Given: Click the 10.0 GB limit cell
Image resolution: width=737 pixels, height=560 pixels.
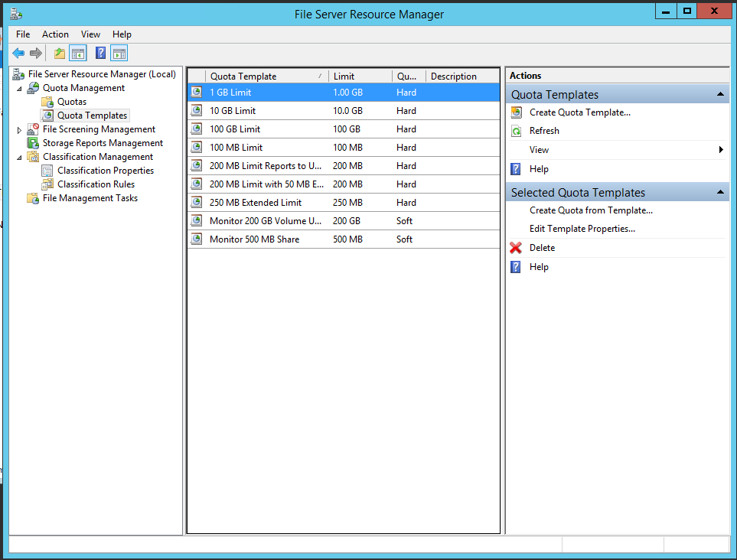Looking at the screenshot, I should [x=347, y=111].
